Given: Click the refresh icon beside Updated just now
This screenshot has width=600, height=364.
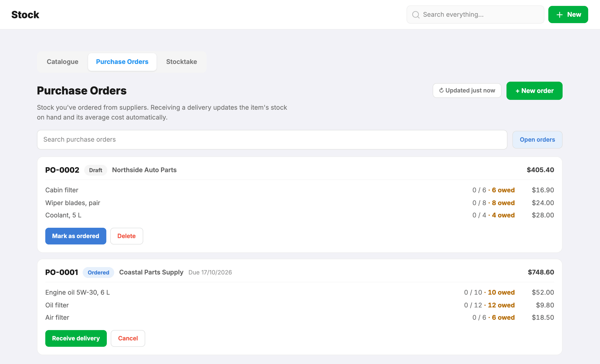Looking at the screenshot, I should [x=442, y=91].
